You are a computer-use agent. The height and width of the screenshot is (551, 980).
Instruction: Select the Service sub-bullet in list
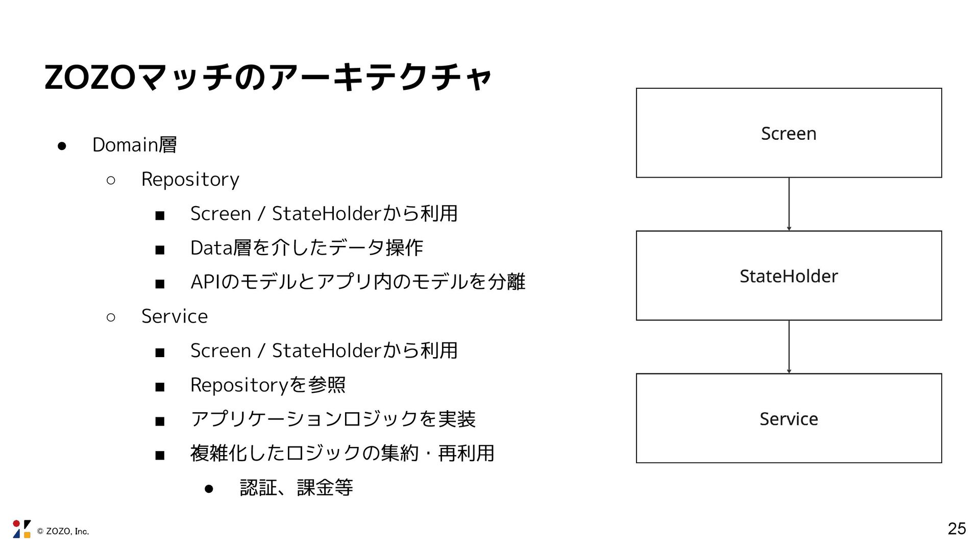point(175,316)
